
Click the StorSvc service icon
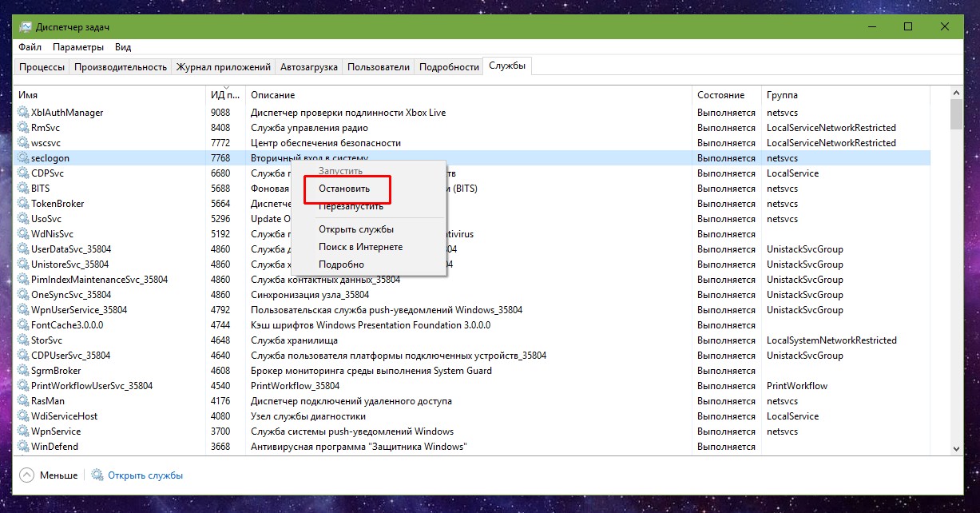coord(23,340)
